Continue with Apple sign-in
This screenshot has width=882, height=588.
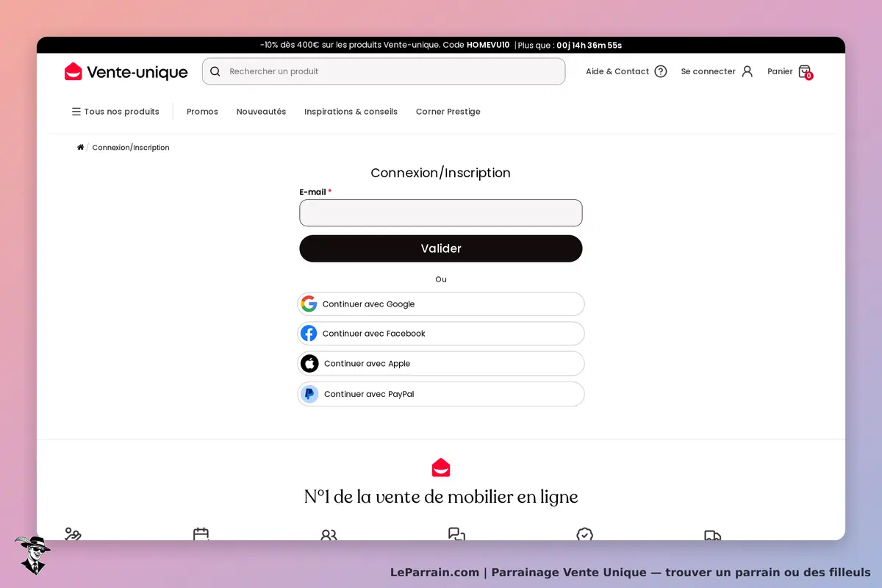tap(441, 363)
